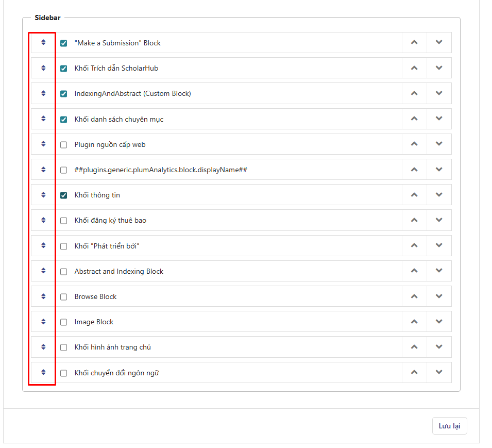Enable the Browse Block checkbox
Screen dimensions: 492x448
coord(63,296)
